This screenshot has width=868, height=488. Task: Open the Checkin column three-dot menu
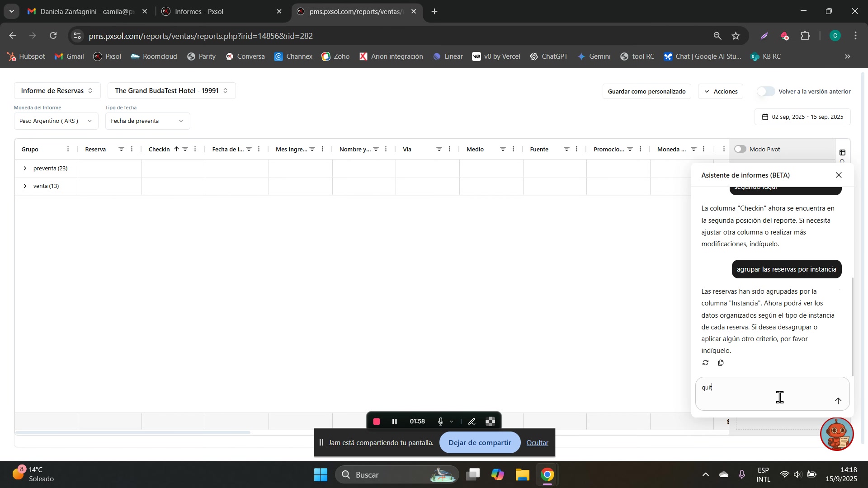coord(195,149)
